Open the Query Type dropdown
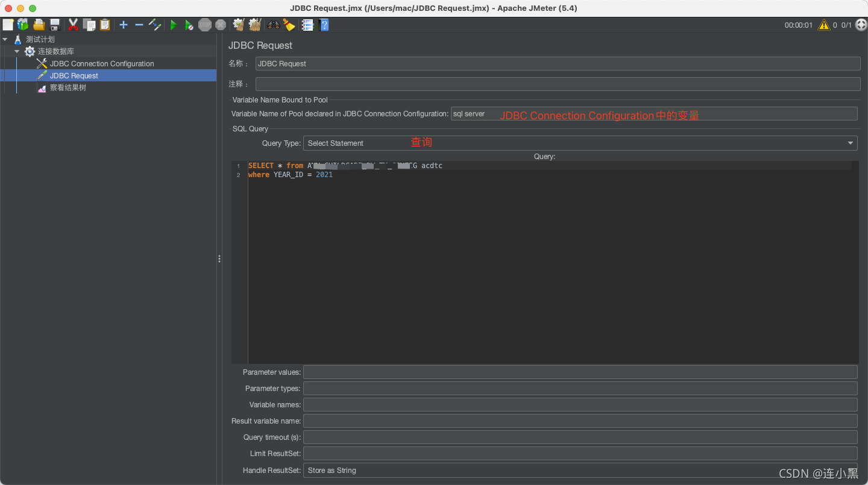Screen dimensions: 868x485 (x=580, y=143)
